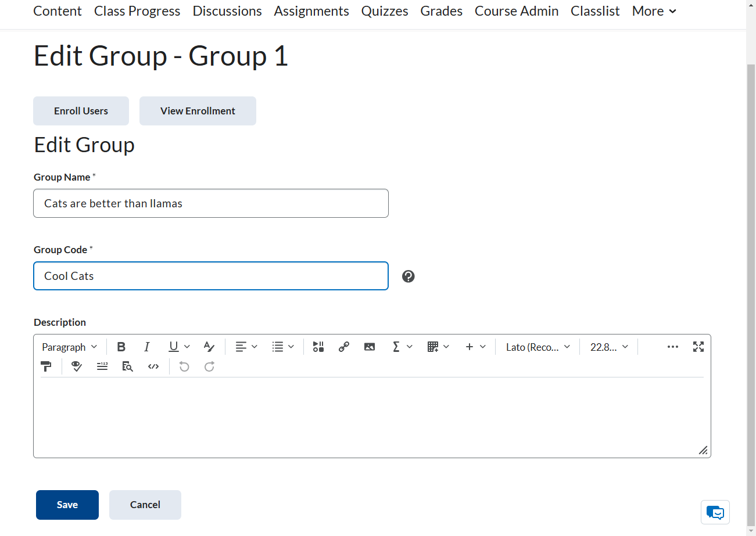Click the undo arrow in the editor
Screen dimensions: 756x536
pos(184,366)
